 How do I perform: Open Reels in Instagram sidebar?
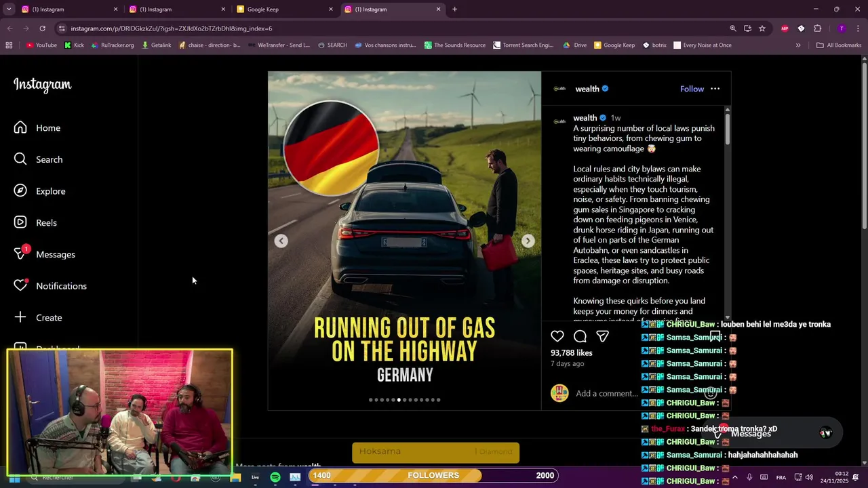36,223
